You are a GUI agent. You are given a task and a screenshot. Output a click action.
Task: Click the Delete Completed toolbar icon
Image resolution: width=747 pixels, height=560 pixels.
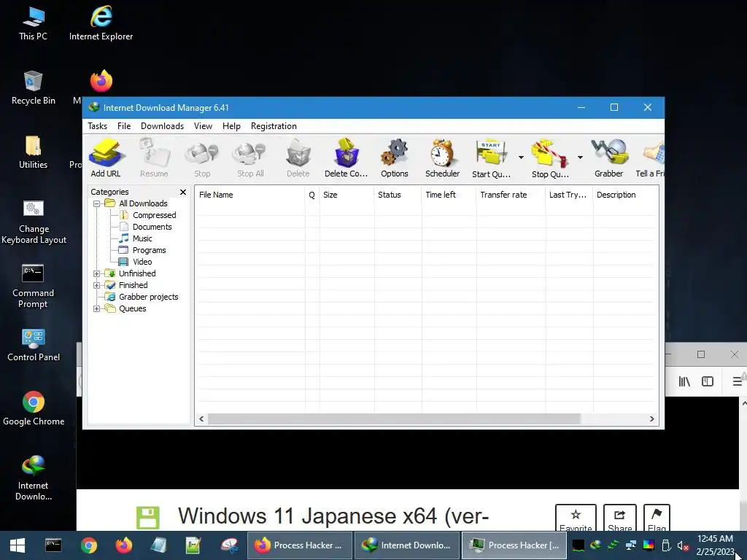[x=347, y=158]
